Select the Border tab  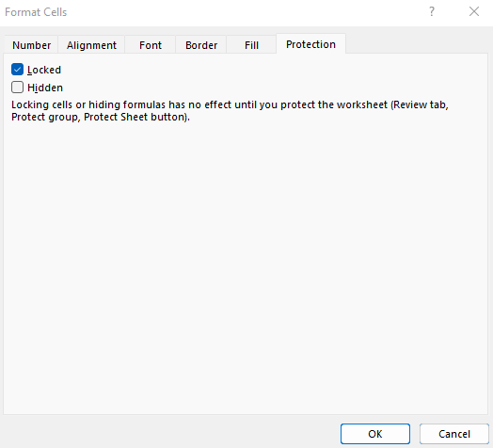click(201, 45)
